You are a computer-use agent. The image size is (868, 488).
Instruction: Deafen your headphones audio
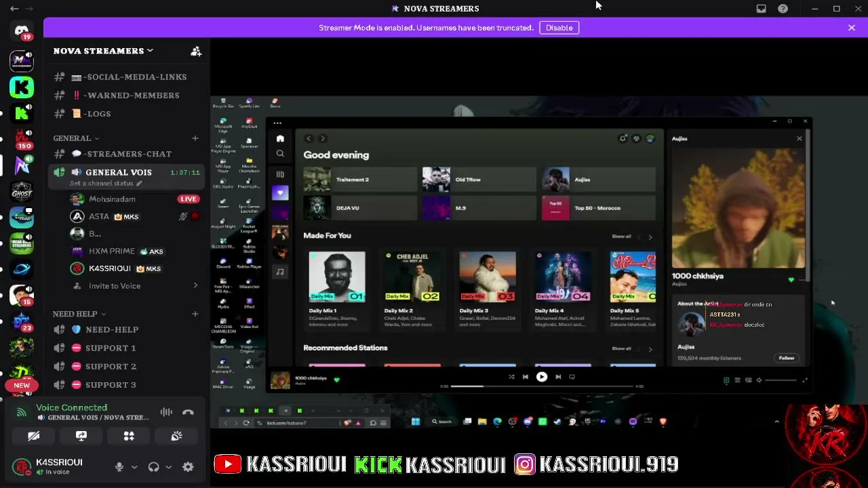click(x=154, y=466)
